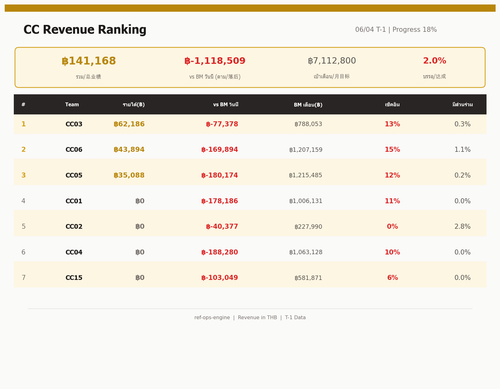Select CC05 vs BM value ฿-180,174

tap(220, 175)
